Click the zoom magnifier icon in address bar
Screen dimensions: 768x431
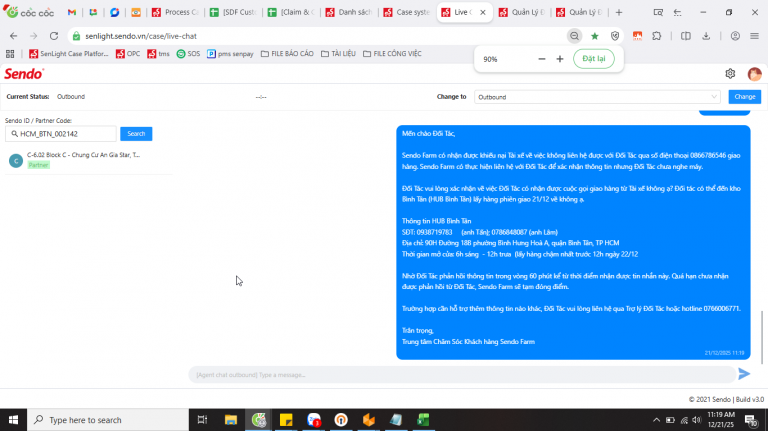[574, 36]
